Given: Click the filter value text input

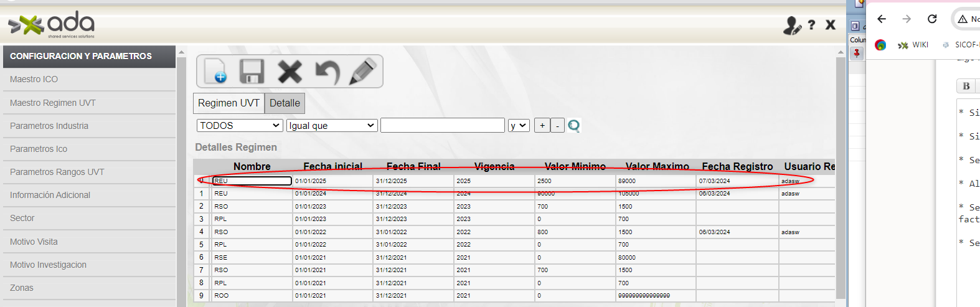Looking at the screenshot, I should 442,126.
